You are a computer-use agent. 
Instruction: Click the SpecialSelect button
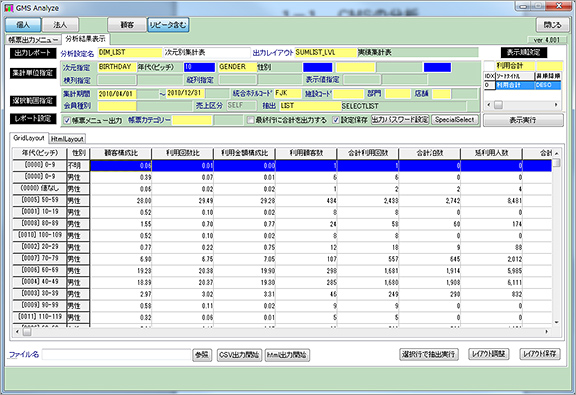(455, 120)
